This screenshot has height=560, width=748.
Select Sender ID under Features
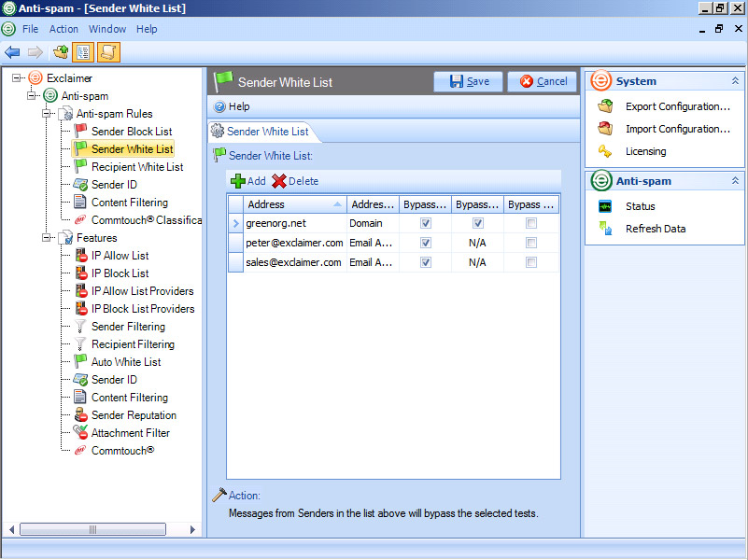[114, 379]
